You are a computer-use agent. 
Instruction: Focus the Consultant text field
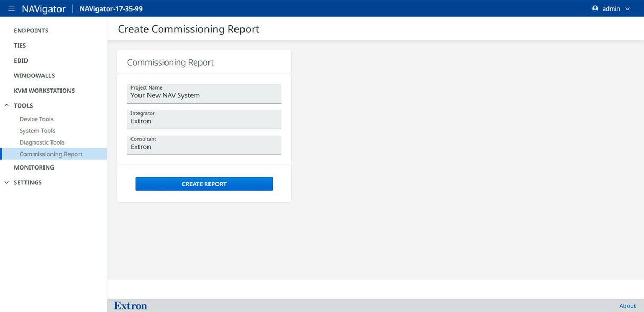pos(204,147)
